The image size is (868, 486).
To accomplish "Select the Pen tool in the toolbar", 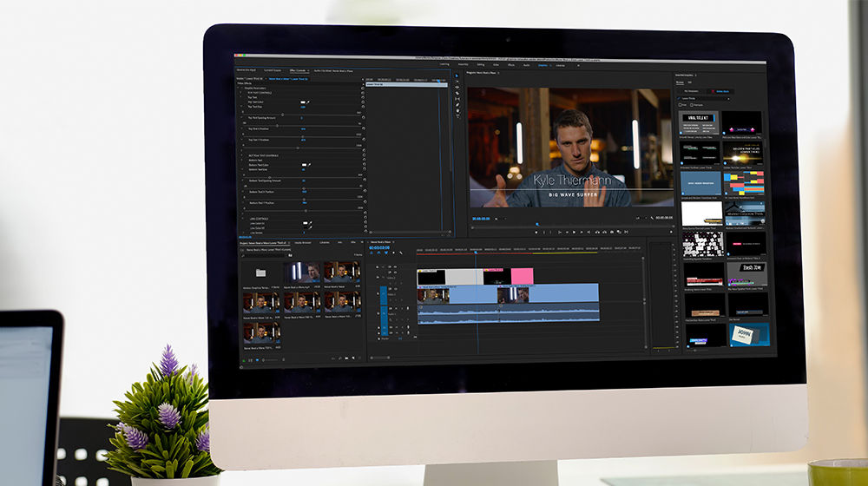I will 457,105.
